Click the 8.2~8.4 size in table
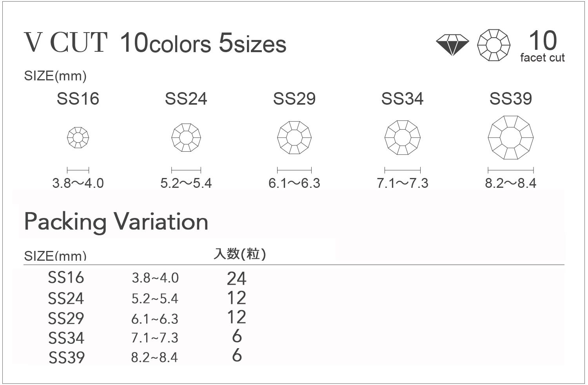Screen dimensions: 588x385 tap(154, 358)
